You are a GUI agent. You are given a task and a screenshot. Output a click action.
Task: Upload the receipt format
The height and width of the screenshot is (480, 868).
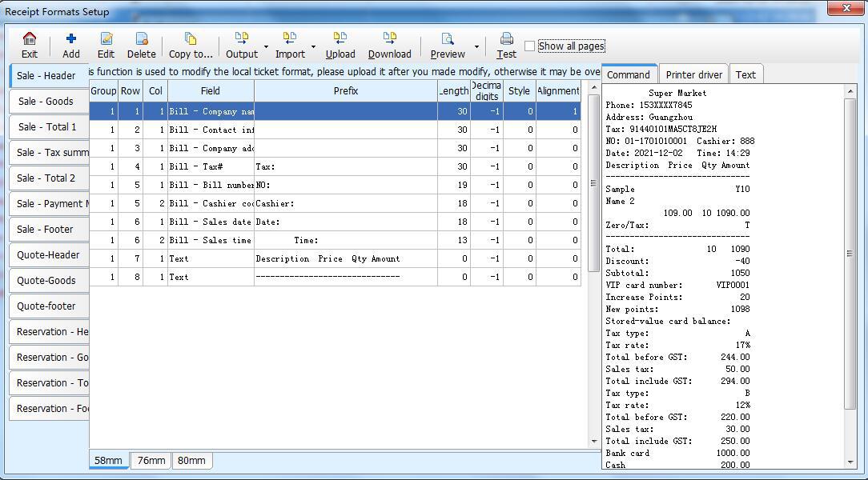pos(340,46)
